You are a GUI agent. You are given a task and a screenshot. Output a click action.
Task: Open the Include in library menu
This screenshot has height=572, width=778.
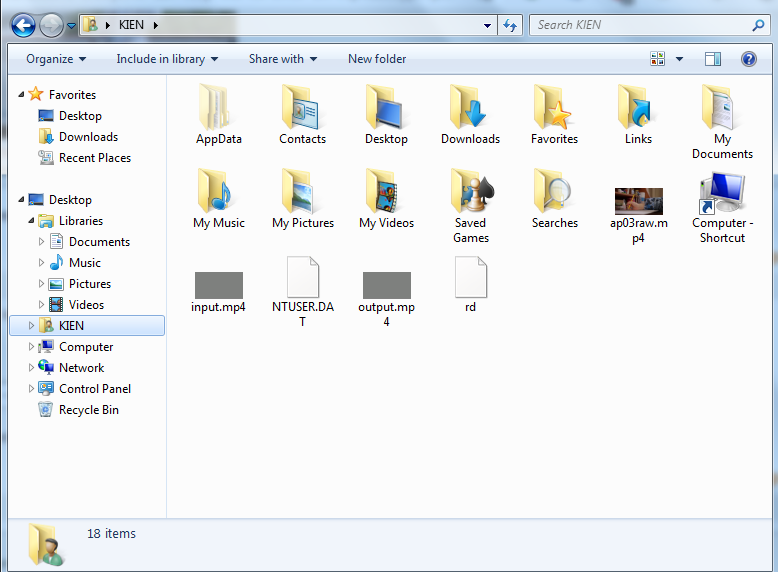[167, 59]
